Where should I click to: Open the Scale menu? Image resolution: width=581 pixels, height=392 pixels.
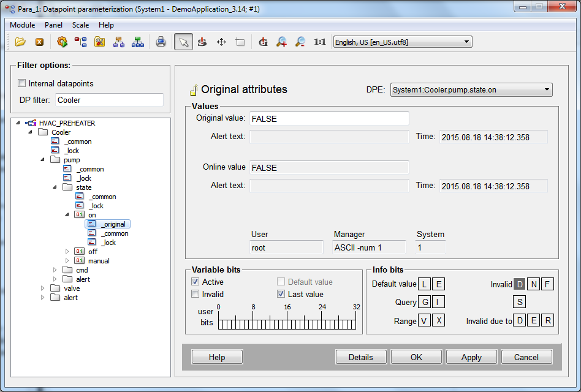[x=80, y=25]
